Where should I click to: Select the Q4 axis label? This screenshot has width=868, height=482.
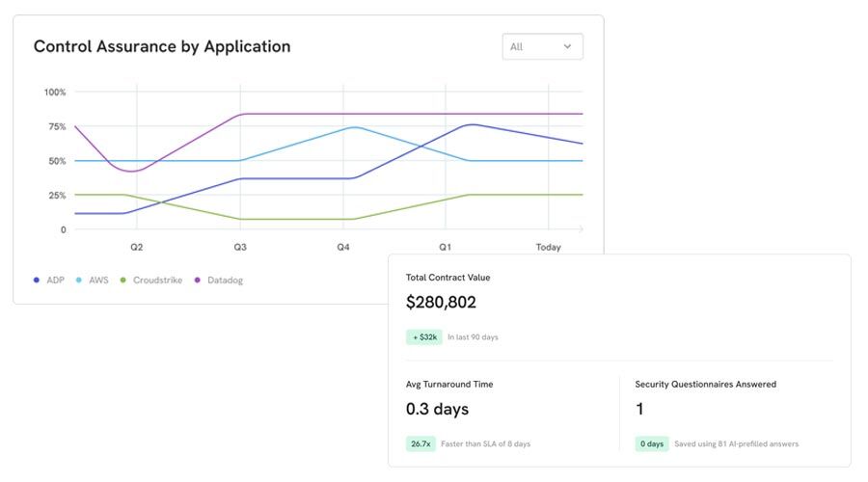point(342,248)
